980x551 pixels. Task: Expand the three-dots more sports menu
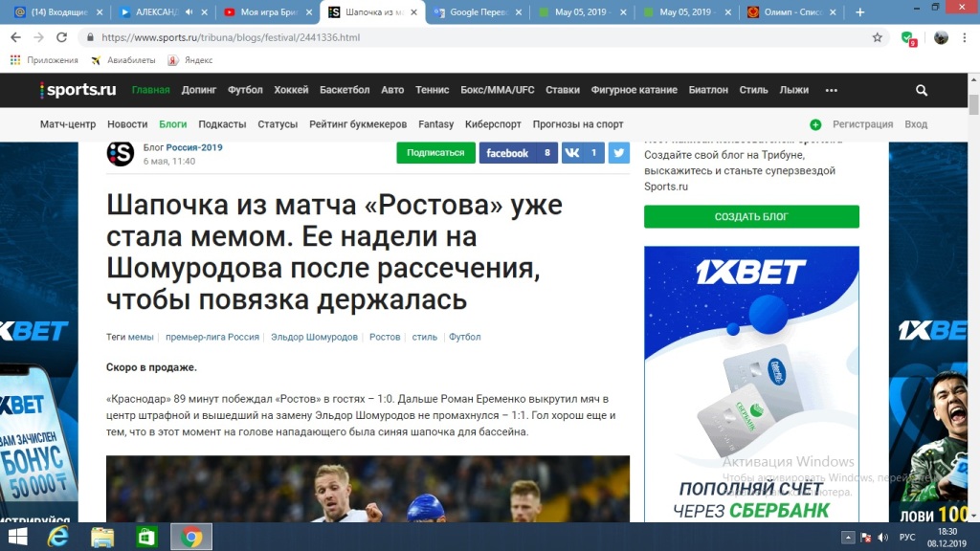tap(832, 90)
